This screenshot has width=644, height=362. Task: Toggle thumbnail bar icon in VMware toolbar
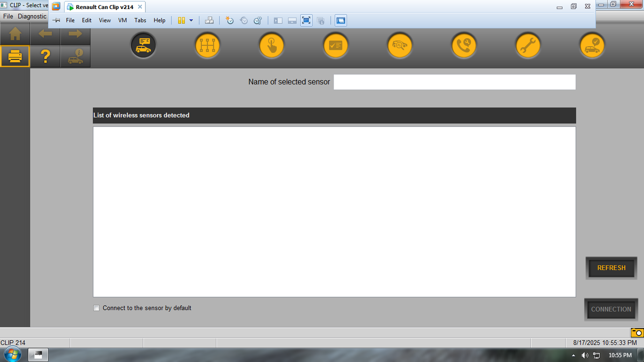(292, 21)
